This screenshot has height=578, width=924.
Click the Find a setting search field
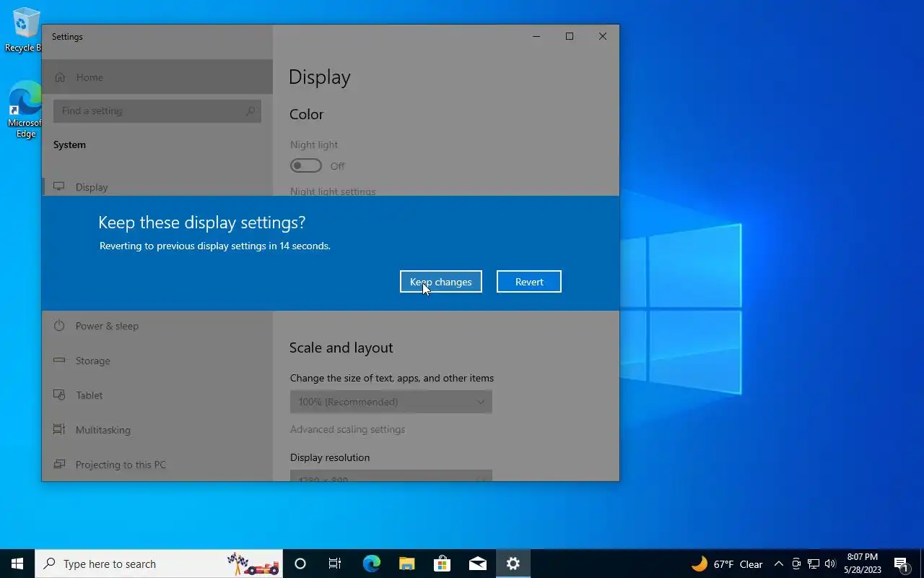pos(157,111)
